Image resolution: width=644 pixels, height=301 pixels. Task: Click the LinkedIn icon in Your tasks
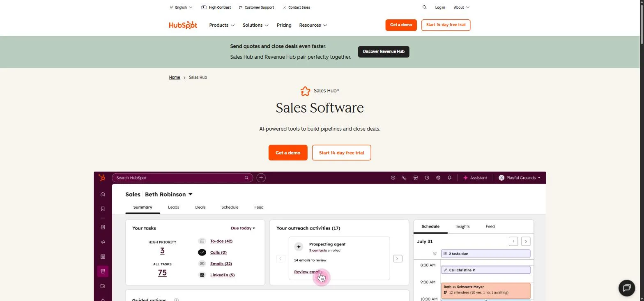[x=202, y=275]
